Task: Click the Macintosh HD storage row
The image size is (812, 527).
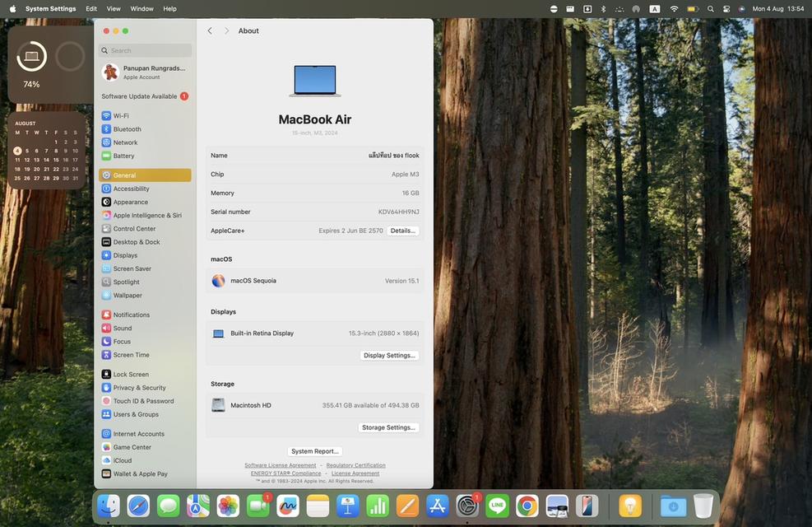Action: tap(315, 405)
